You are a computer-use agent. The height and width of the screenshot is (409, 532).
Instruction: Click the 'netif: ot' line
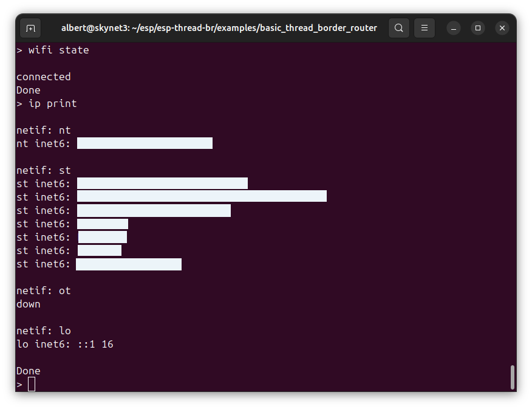43,290
